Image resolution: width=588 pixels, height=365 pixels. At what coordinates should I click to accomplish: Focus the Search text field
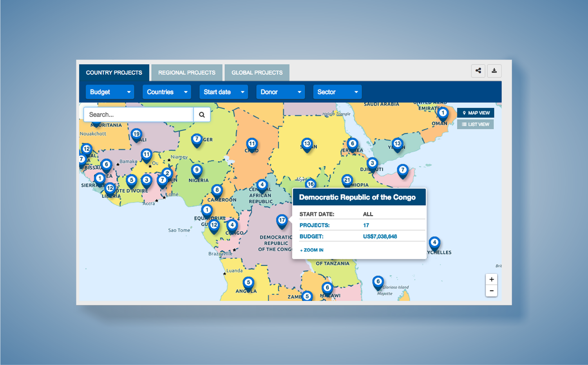(x=139, y=115)
